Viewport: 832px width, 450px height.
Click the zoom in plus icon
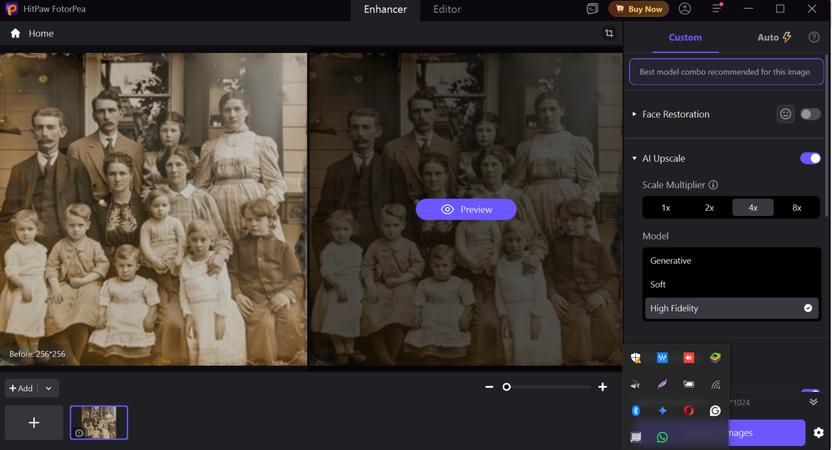click(603, 387)
